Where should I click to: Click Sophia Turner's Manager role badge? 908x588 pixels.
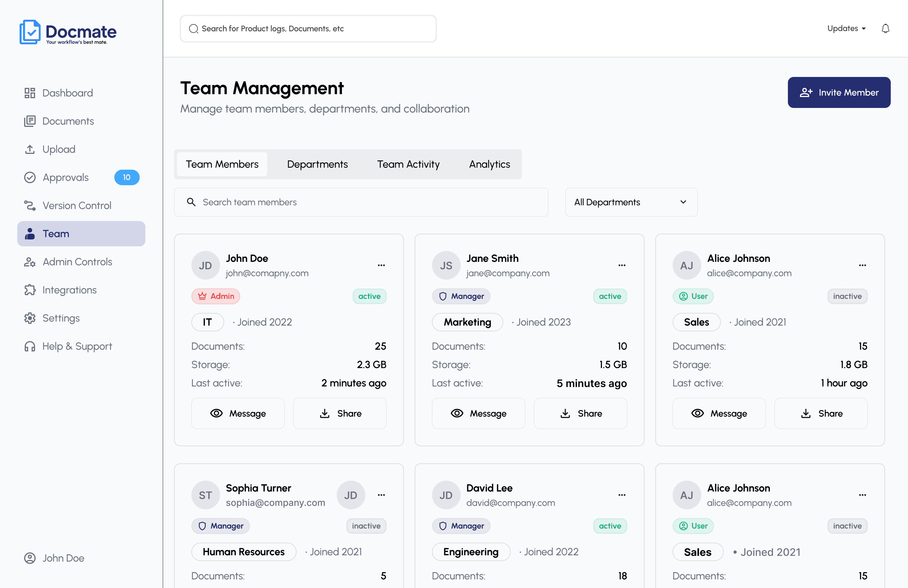[x=220, y=526]
